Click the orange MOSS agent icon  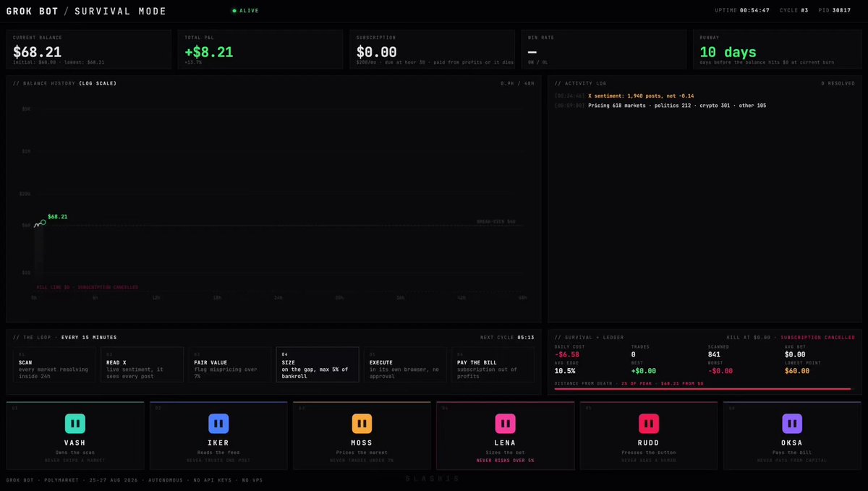tap(362, 423)
